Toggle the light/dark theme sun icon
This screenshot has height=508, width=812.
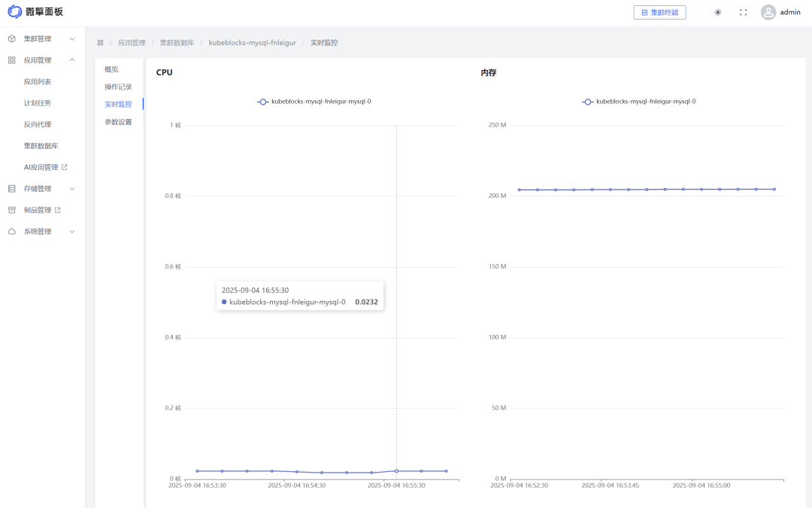(x=718, y=13)
